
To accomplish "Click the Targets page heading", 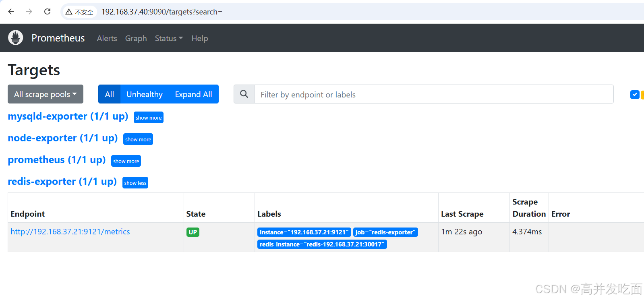I will click(x=34, y=70).
